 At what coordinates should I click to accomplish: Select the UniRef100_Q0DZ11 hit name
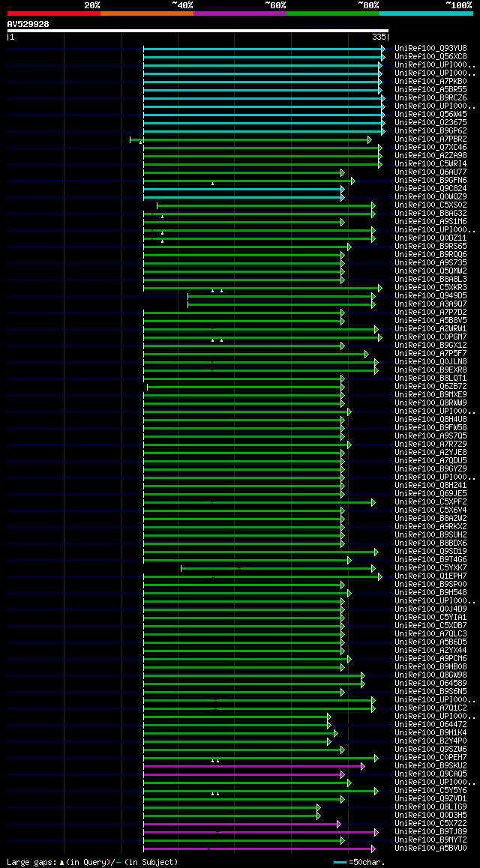tap(430, 238)
